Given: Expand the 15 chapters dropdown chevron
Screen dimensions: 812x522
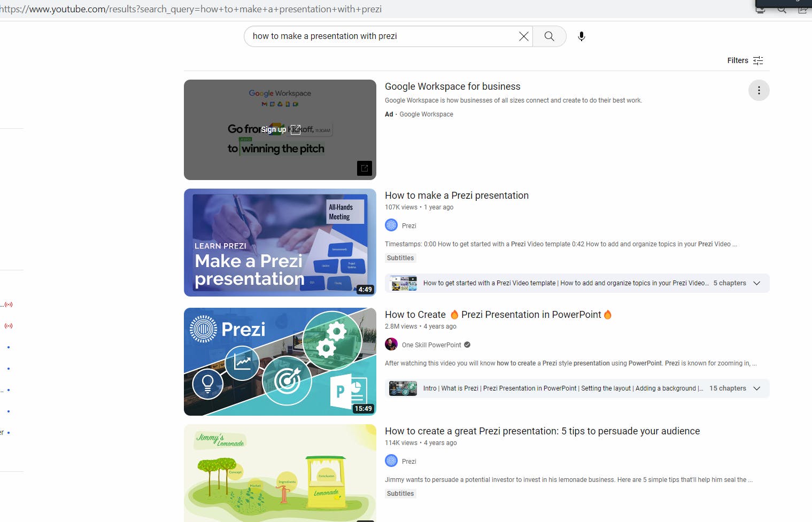Looking at the screenshot, I should (756, 388).
